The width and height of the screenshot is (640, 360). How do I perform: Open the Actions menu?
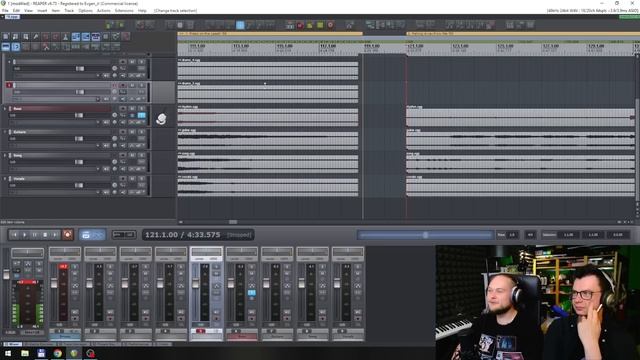[104, 11]
